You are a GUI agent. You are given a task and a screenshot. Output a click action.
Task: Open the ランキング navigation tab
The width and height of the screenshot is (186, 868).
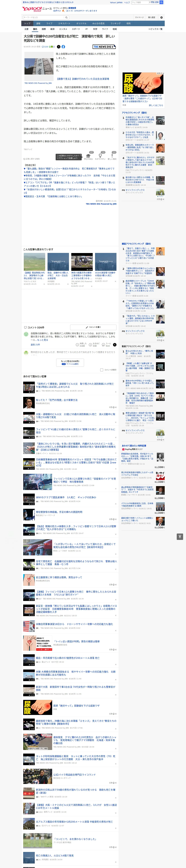[115, 24]
